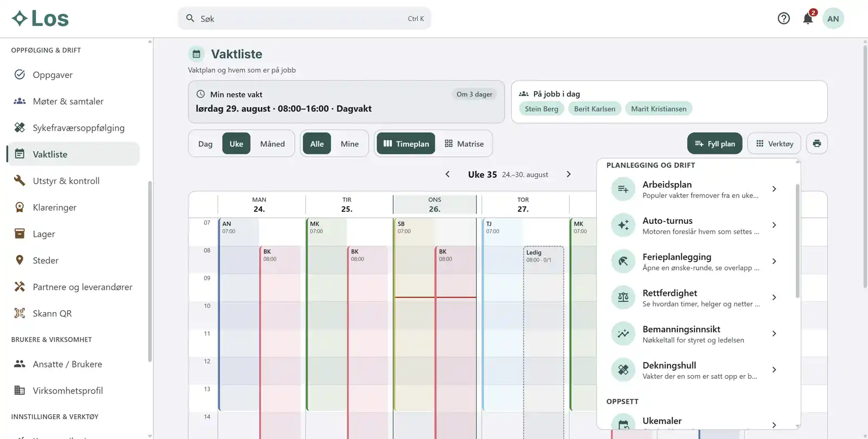Switch layout to Matrise

(x=464, y=144)
